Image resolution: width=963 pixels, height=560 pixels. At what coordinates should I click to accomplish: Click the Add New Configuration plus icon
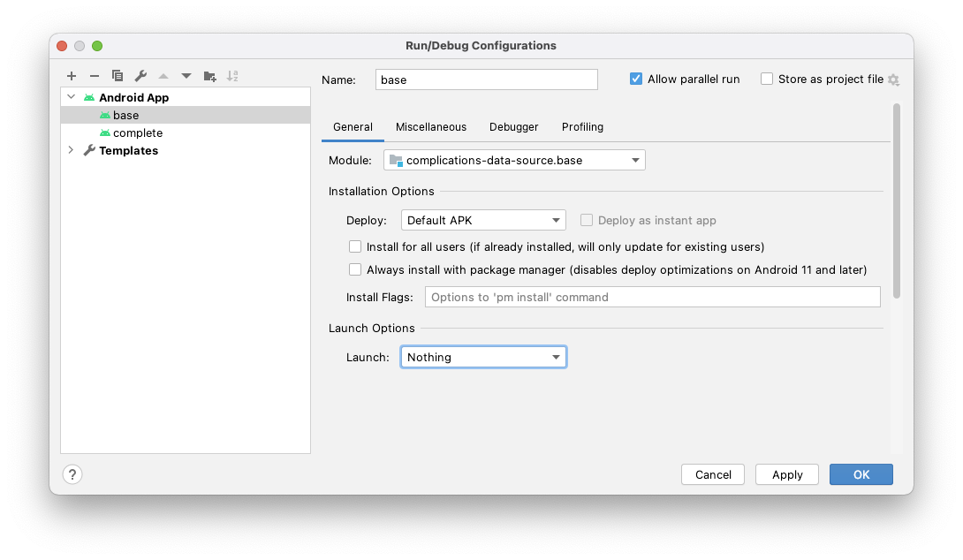tap(72, 77)
